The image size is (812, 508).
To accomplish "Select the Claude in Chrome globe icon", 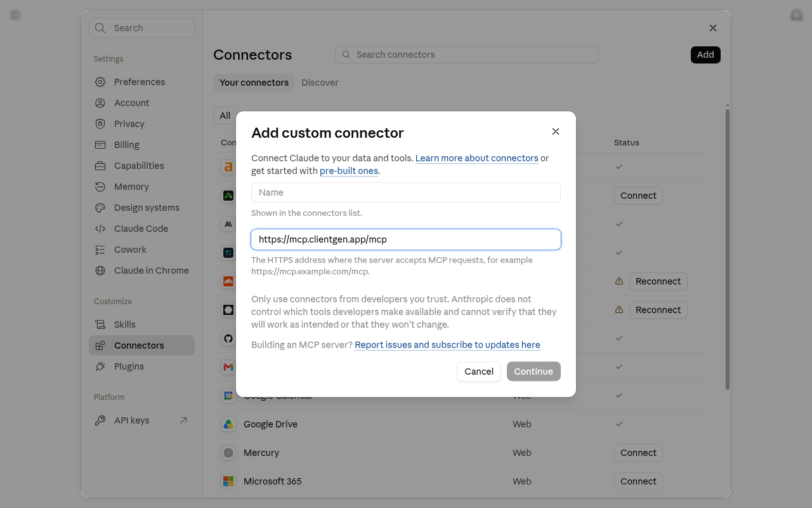I will point(100,271).
